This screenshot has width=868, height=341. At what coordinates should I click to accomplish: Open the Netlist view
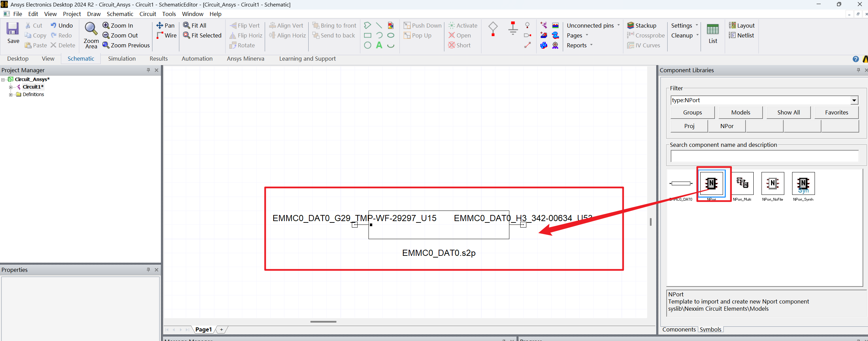pos(741,35)
